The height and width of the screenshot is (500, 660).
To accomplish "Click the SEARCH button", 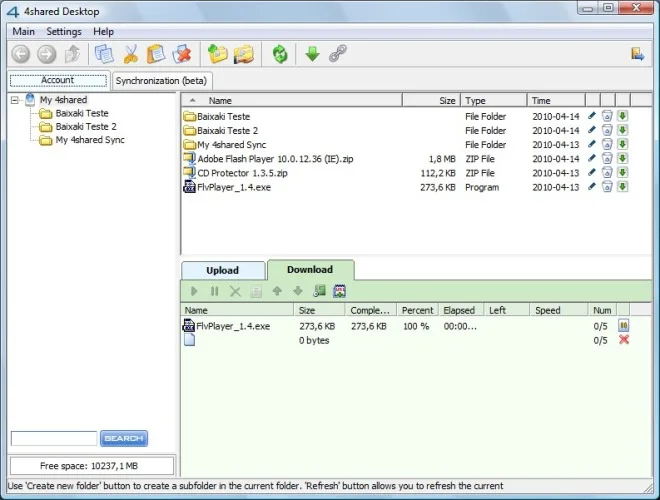I will pyautogui.click(x=124, y=438).
